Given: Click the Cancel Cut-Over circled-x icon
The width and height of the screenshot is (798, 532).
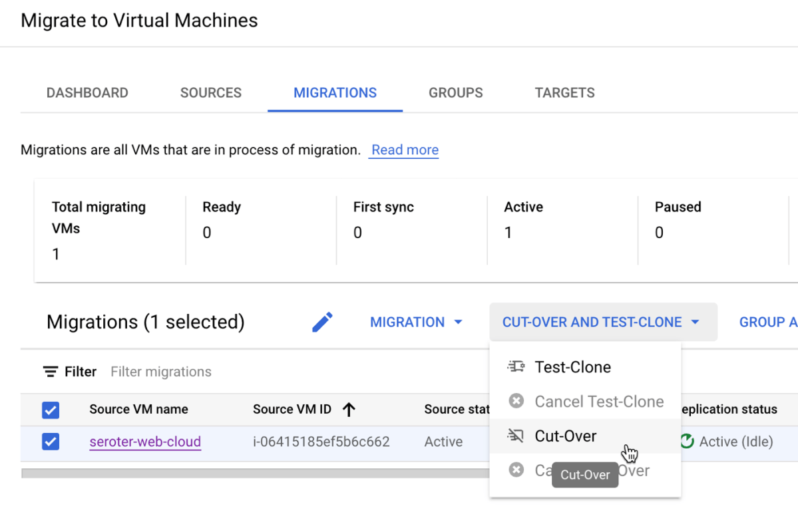Looking at the screenshot, I should point(516,469).
